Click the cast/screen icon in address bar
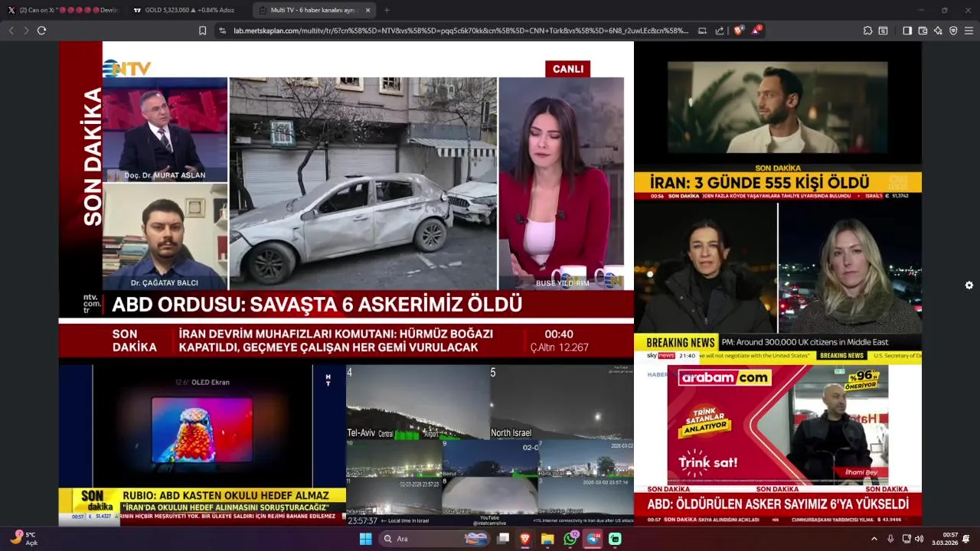The width and height of the screenshot is (980, 551). point(702,31)
